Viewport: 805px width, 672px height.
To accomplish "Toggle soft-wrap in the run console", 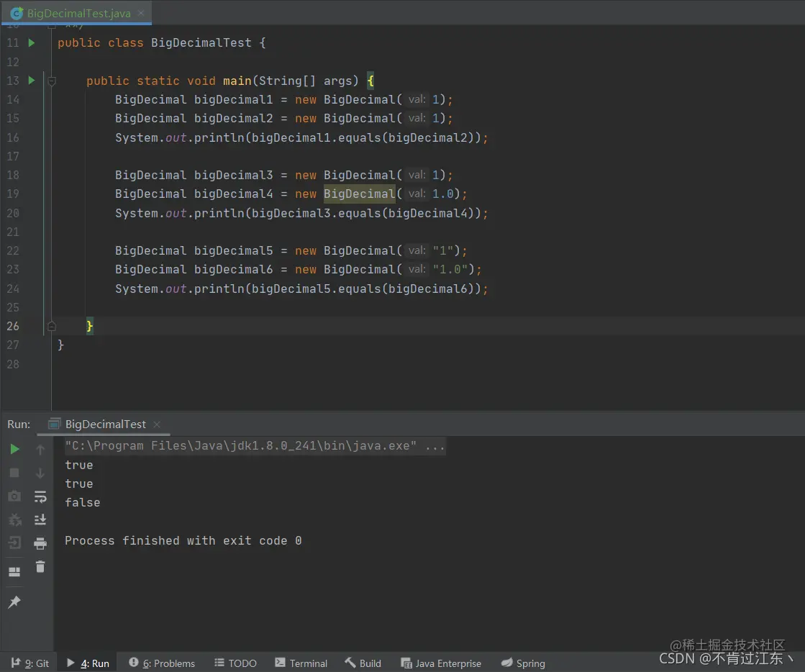I will (x=40, y=496).
